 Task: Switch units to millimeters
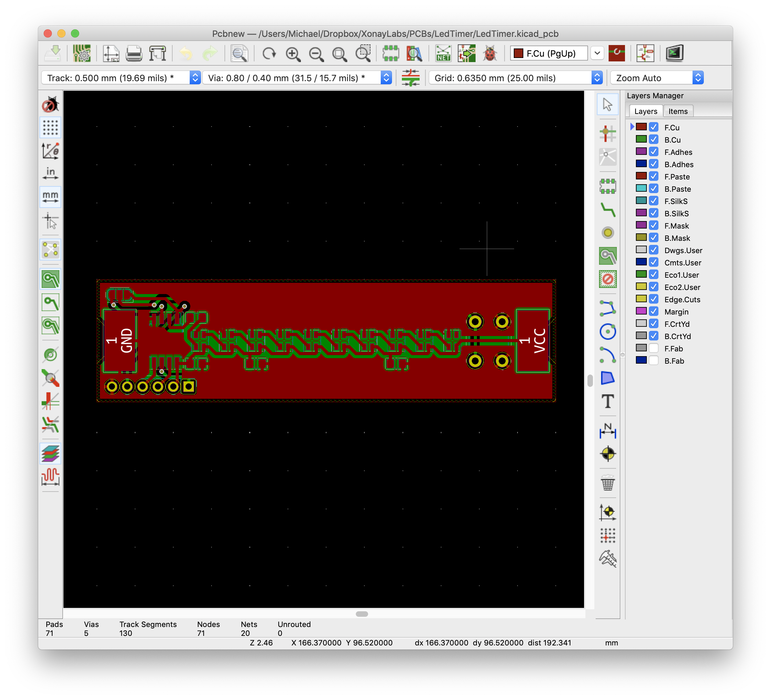(50, 197)
